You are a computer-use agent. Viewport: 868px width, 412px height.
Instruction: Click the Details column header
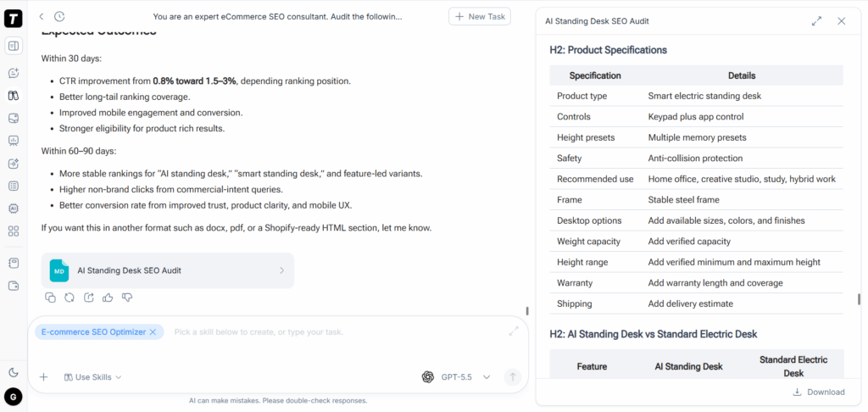coord(742,75)
